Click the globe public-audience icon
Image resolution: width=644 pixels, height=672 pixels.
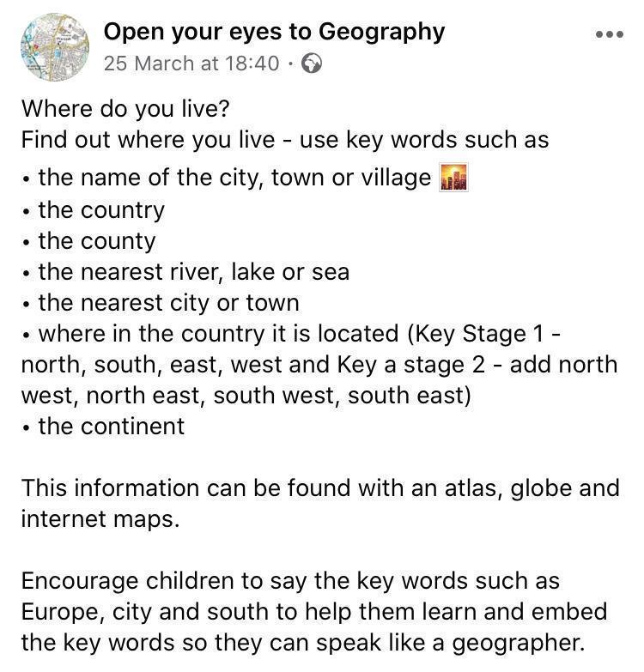313,64
